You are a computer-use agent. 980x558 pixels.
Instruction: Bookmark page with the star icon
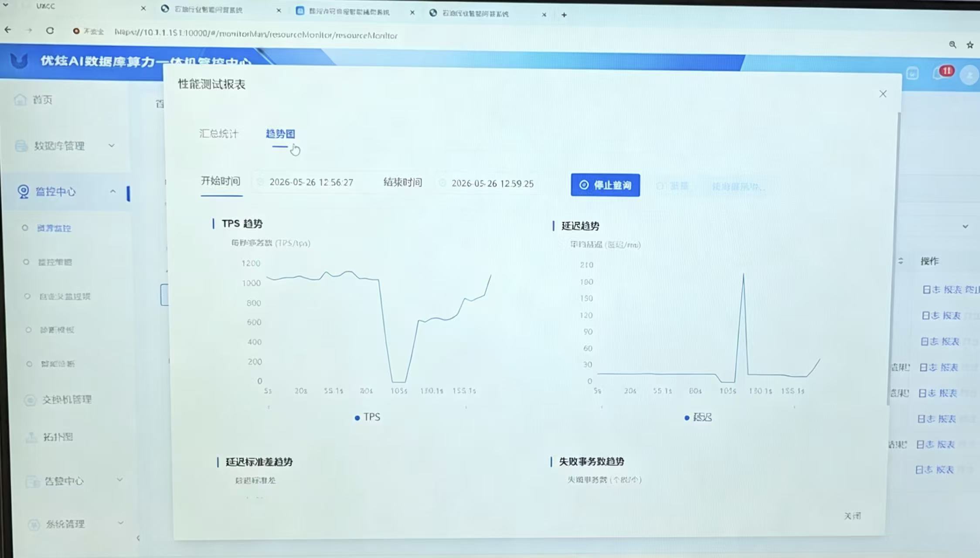coord(970,45)
